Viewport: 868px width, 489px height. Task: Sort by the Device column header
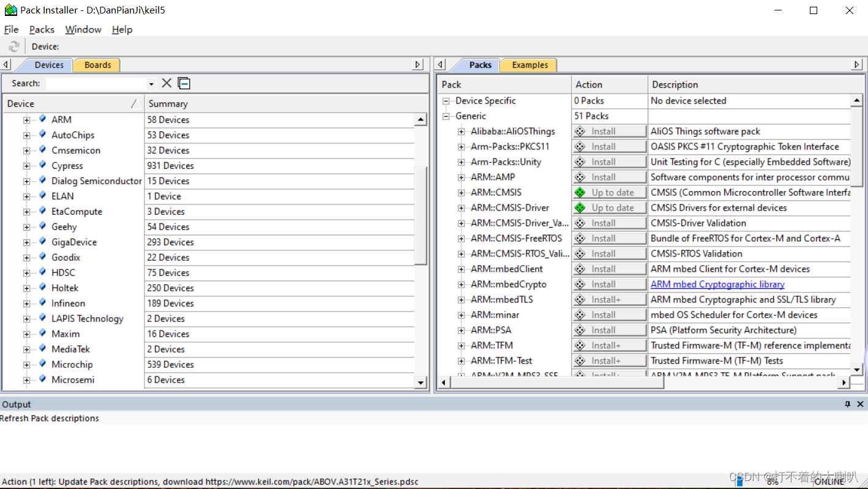click(73, 103)
